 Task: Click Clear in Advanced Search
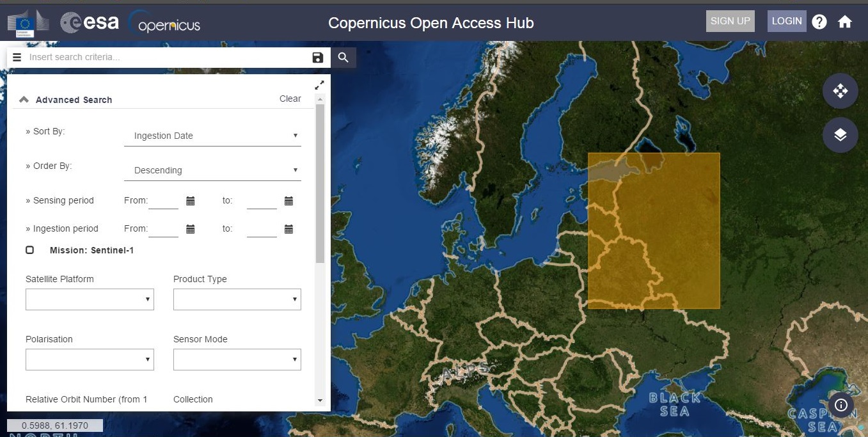[290, 99]
